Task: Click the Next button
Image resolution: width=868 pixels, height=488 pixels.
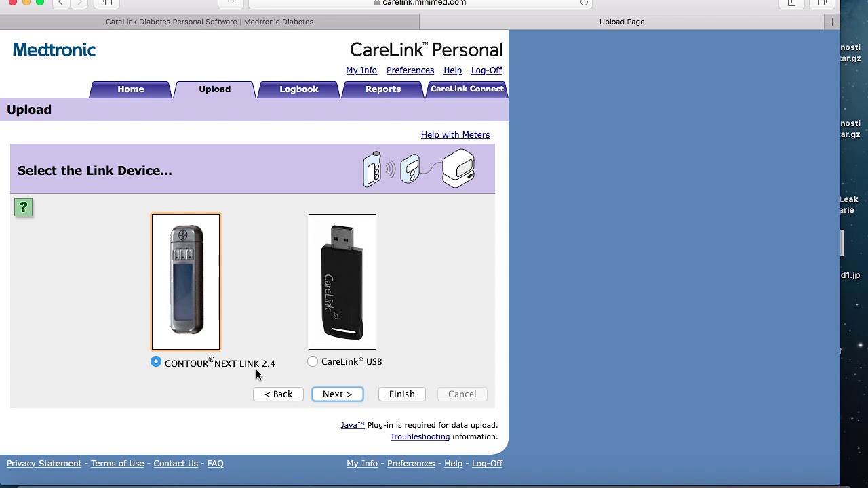Action: 338,394
